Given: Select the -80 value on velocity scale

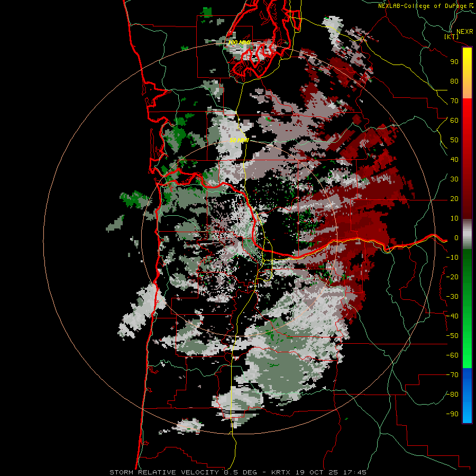Looking at the screenshot, I should [452, 395].
